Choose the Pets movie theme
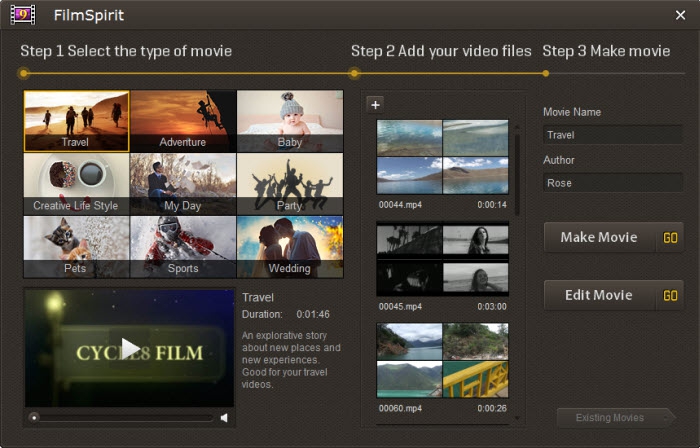 click(x=76, y=247)
